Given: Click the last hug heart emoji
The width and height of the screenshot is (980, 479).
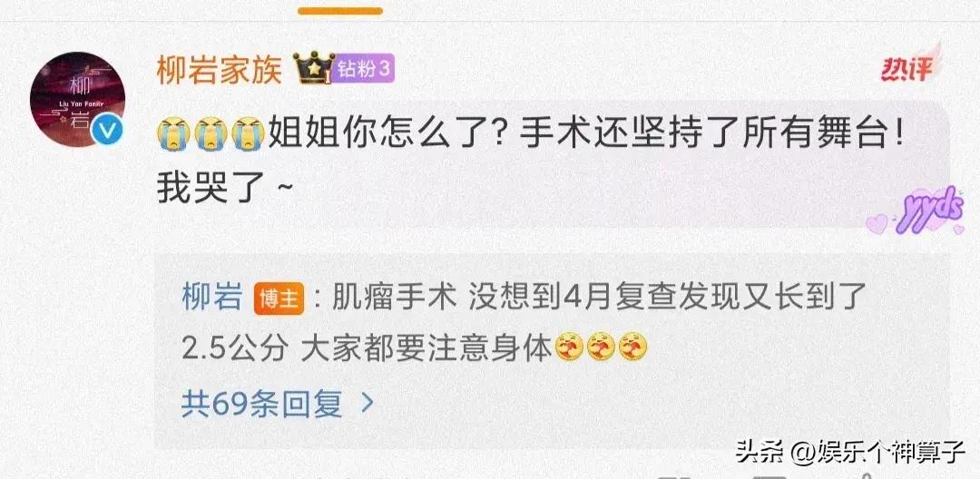Looking at the screenshot, I should click(632, 347).
